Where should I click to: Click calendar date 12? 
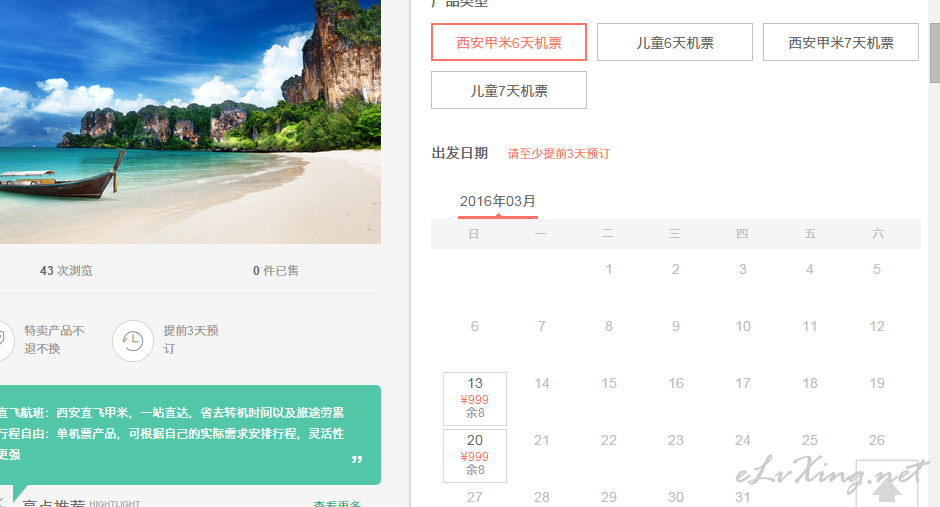pos(876,327)
